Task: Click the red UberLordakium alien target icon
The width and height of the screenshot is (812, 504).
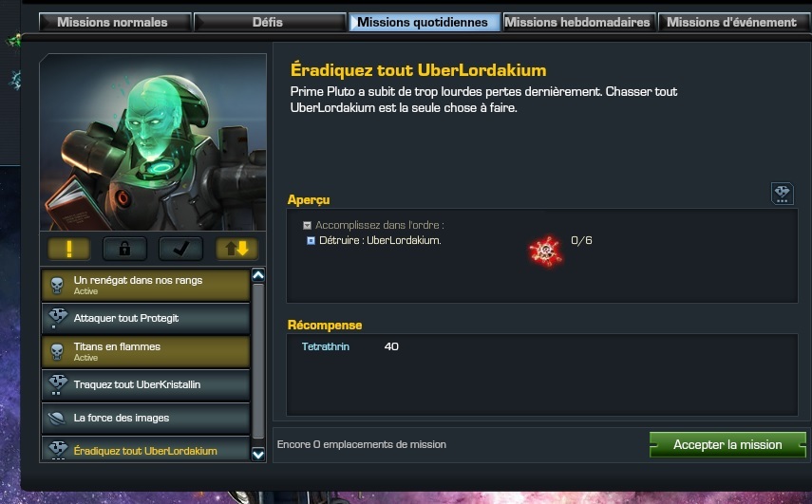Action: (545, 251)
